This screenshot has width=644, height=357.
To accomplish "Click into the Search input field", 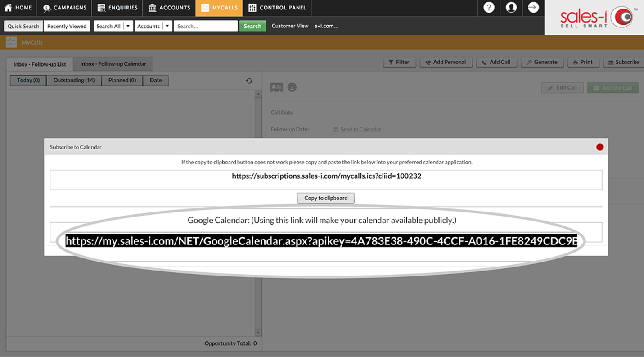I will pos(206,26).
